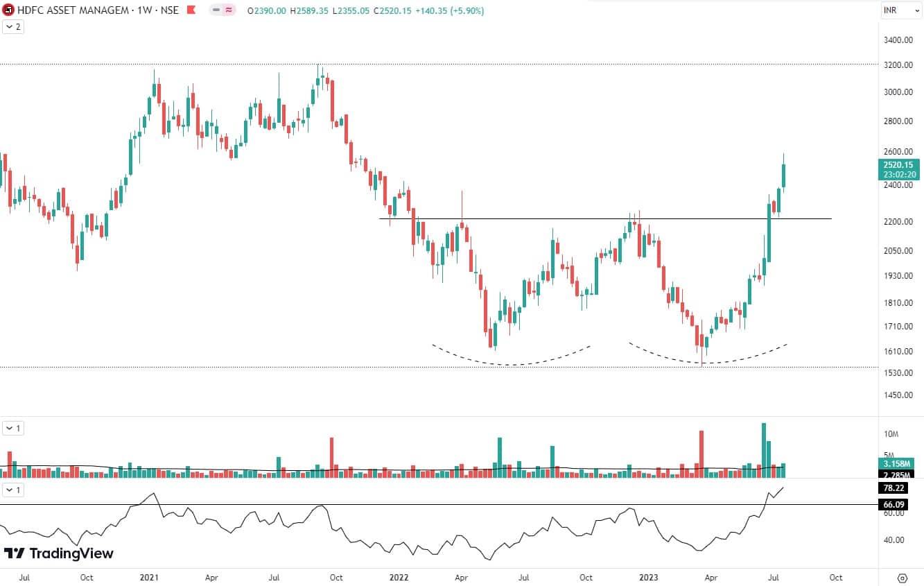Open the INR currency selector
Image resolution: width=924 pixels, height=586 pixels.
pos(900,10)
